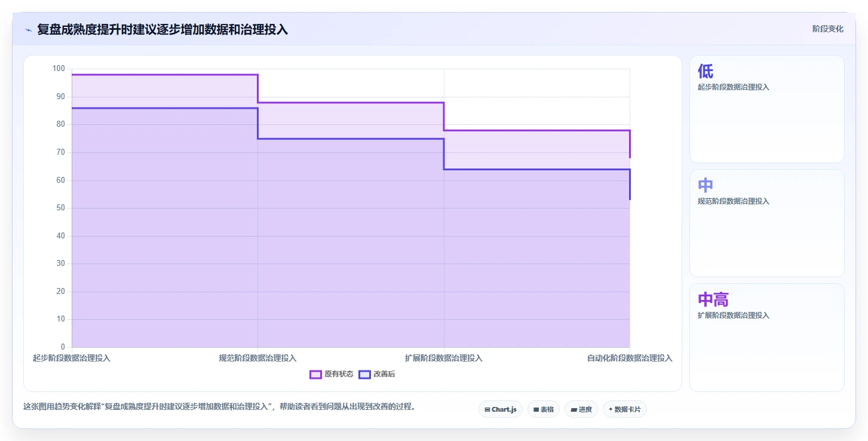Select the Chart.js tag chip
The image size is (868, 441).
point(501,409)
